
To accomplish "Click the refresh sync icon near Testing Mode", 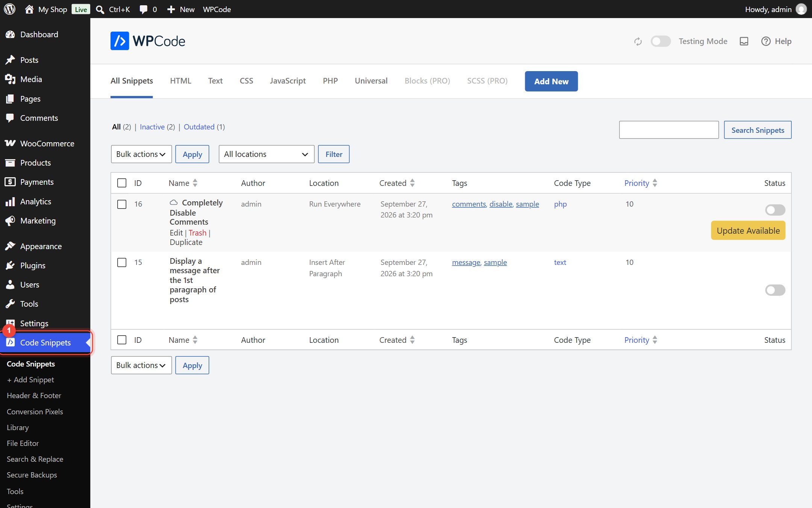I will 638,41.
